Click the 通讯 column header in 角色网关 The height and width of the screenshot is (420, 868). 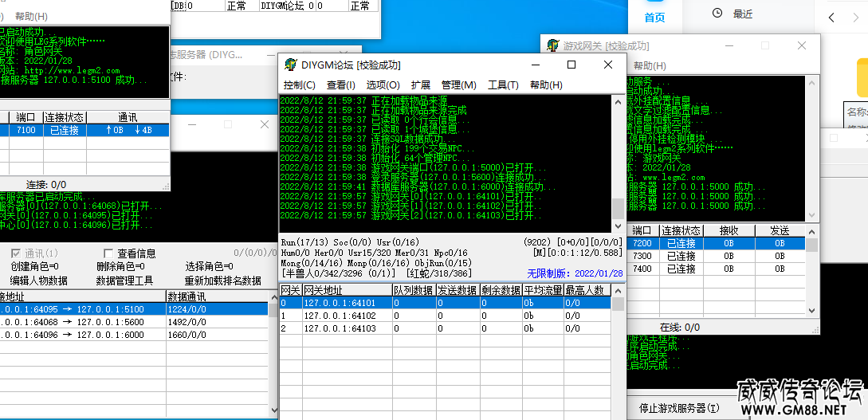128,118
